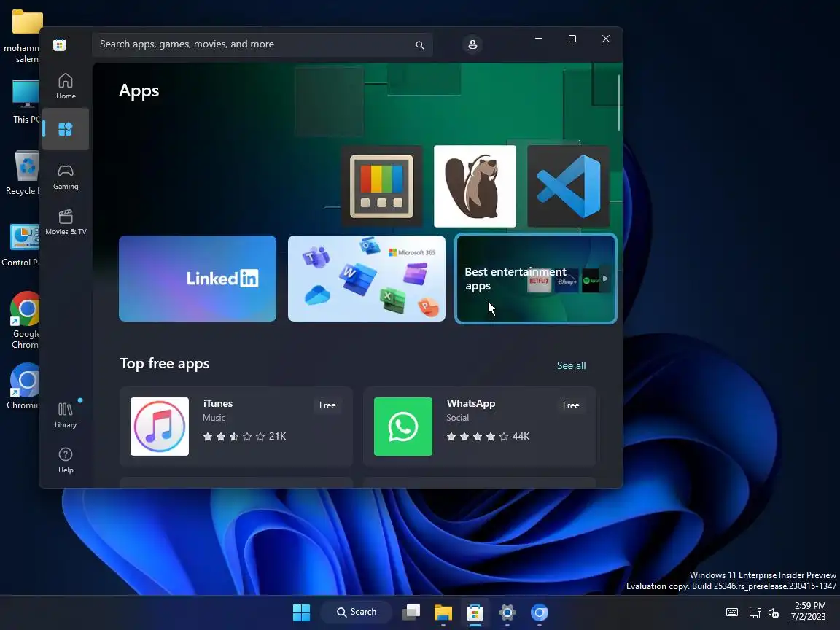Click the touch keyboard tray icon
The image size is (840, 630).
coord(732,612)
